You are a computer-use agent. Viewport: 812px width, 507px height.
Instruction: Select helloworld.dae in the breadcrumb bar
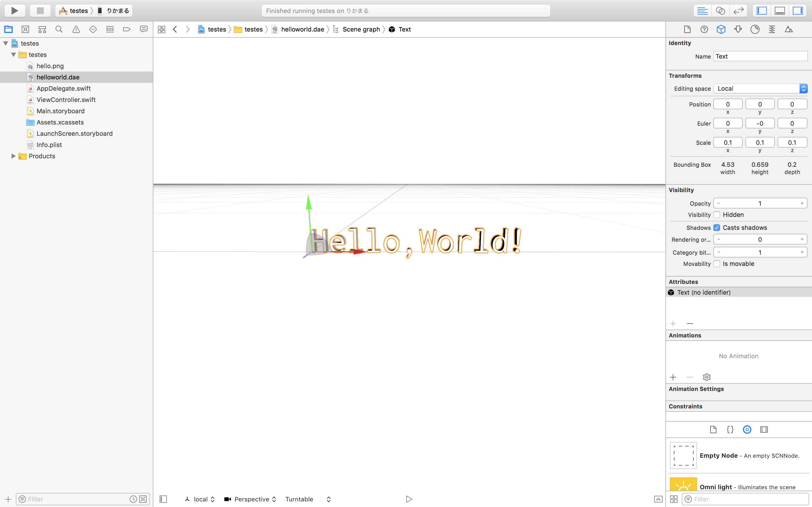coord(302,29)
